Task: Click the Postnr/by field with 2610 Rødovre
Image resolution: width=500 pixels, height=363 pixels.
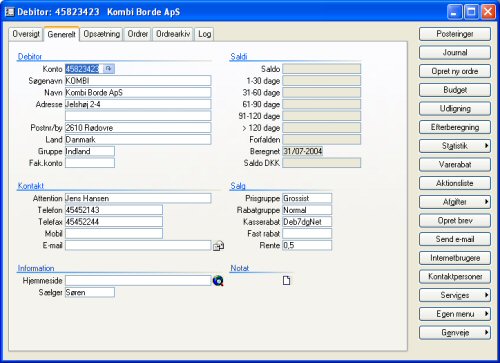Action: [x=138, y=128]
